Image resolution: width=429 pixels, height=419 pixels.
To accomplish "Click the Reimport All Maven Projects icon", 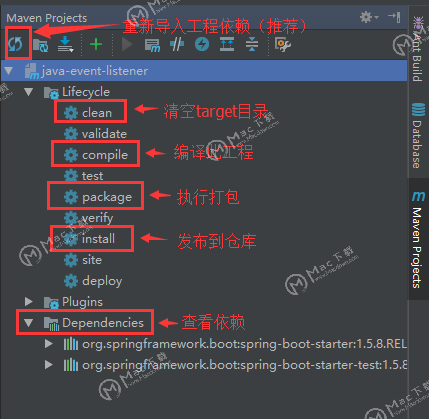I will (x=15, y=44).
